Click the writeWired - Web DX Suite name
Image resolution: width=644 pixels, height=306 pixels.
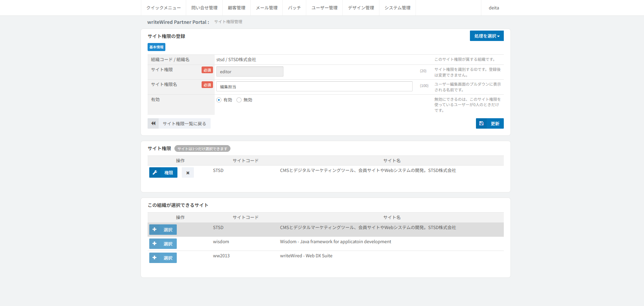[306, 256]
